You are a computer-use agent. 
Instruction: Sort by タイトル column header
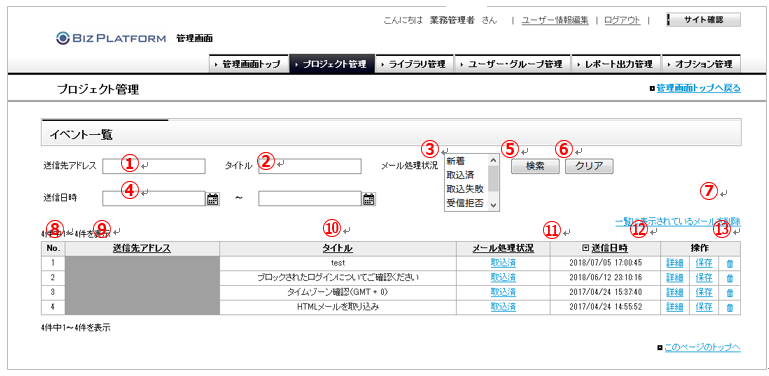(337, 248)
